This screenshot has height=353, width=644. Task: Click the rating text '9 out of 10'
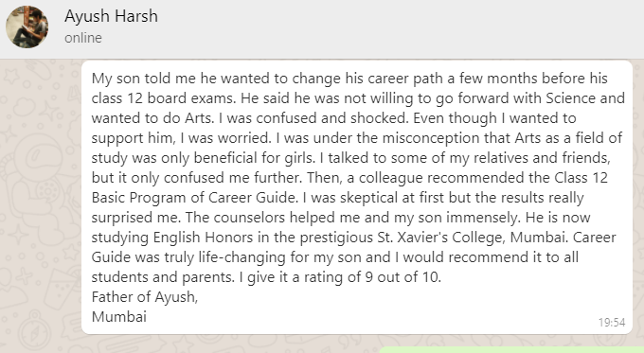402,277
